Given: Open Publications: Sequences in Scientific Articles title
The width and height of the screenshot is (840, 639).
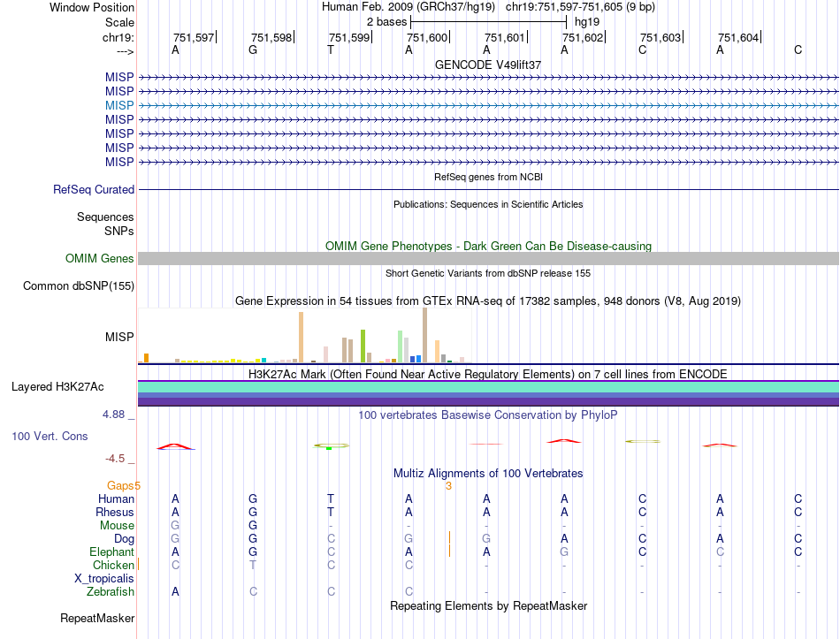Looking at the screenshot, I should (488, 204).
